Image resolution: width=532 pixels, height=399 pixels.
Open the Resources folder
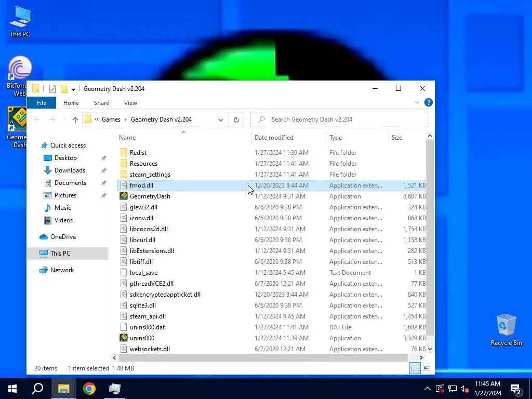(143, 163)
